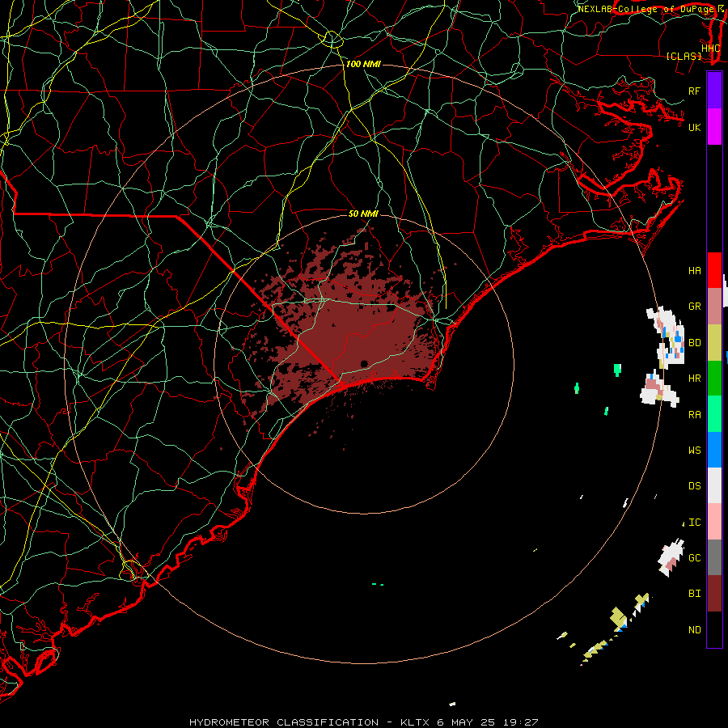Click the RA legend label
The height and width of the screenshot is (728, 728).
coord(694,415)
